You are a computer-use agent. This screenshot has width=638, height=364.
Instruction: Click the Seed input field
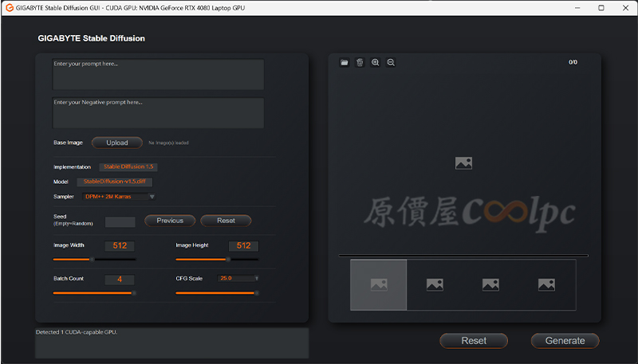click(x=120, y=221)
